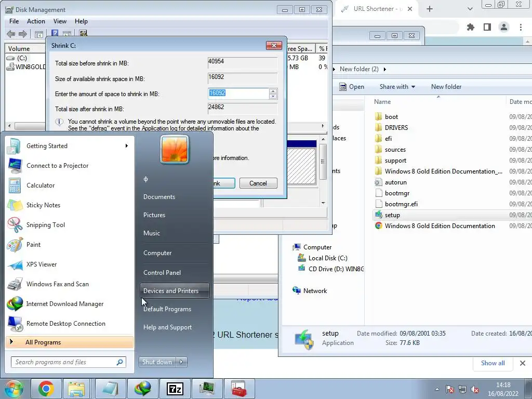Select the setup application file

pos(392,215)
